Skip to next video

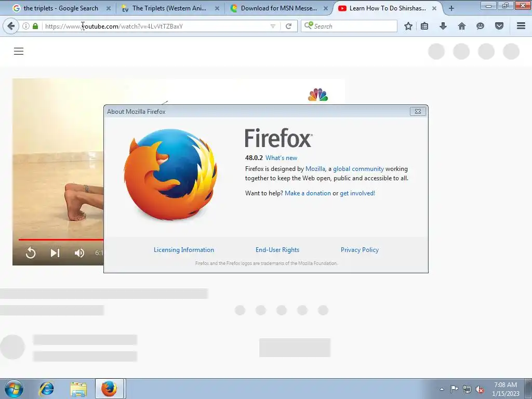(55, 253)
